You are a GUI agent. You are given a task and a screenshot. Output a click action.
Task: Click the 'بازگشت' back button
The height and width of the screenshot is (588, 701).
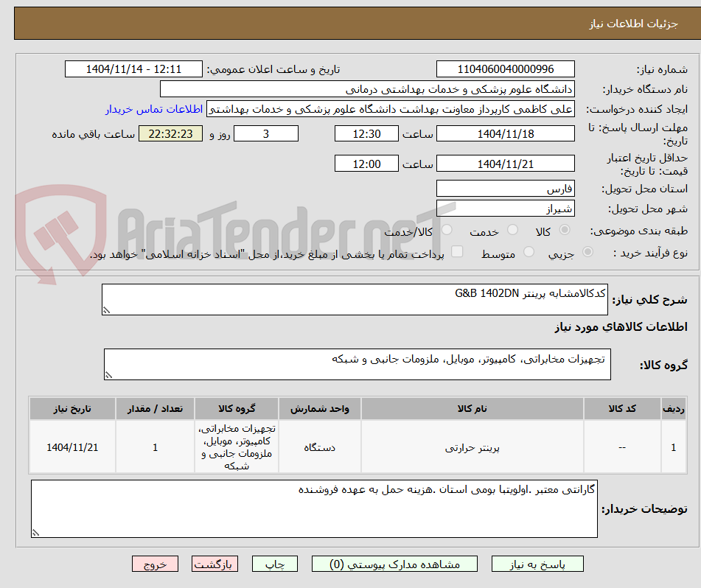215,564
